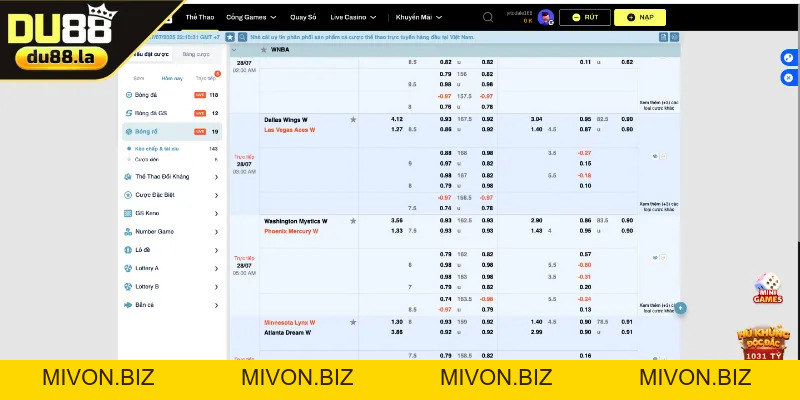Select Bóng rổ basketball entry
This screenshot has width=800, height=400.
[x=172, y=132]
